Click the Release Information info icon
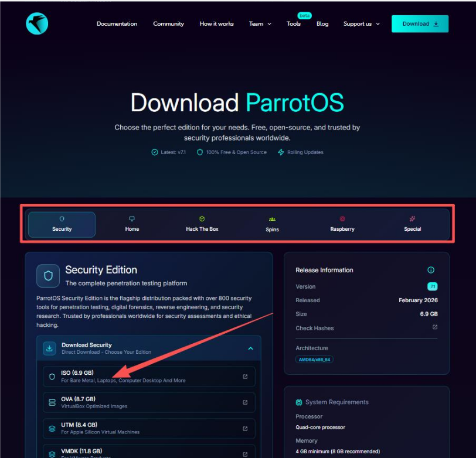 click(x=431, y=270)
